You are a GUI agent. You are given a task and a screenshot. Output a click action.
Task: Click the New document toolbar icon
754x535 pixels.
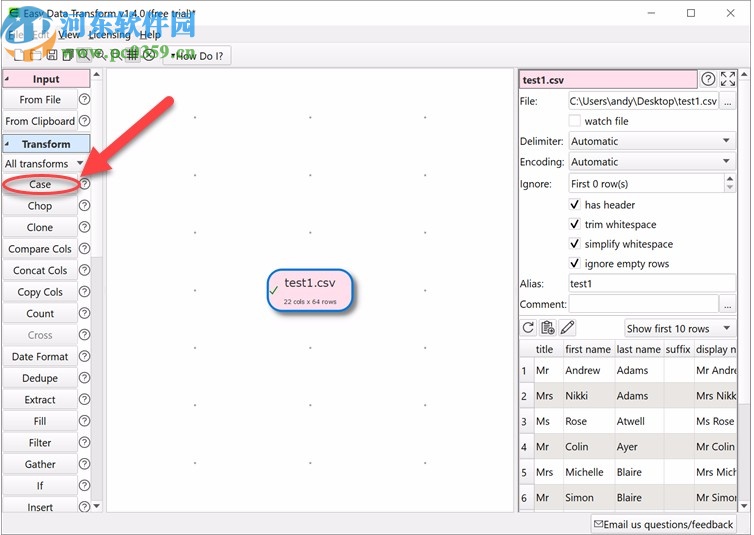(18, 55)
